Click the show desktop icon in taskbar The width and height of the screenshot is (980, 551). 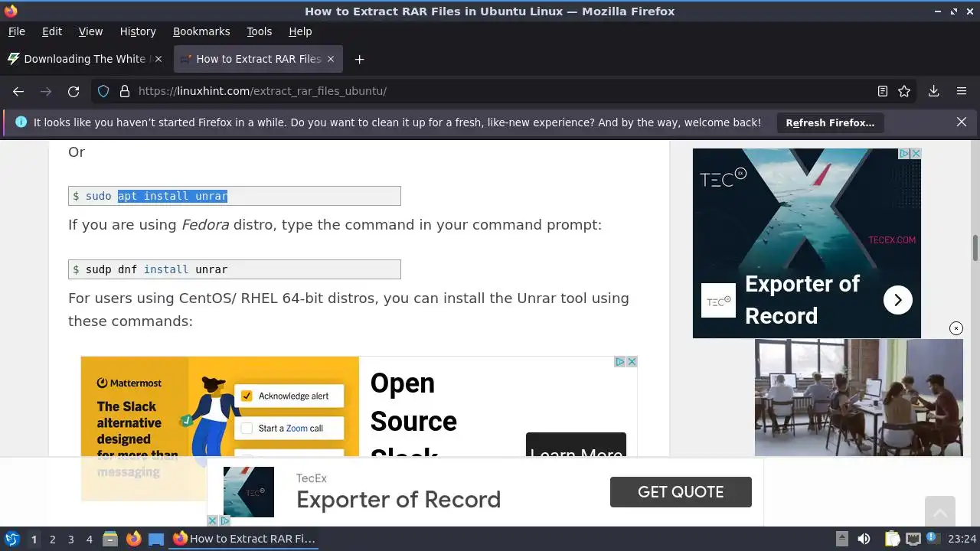click(x=156, y=539)
